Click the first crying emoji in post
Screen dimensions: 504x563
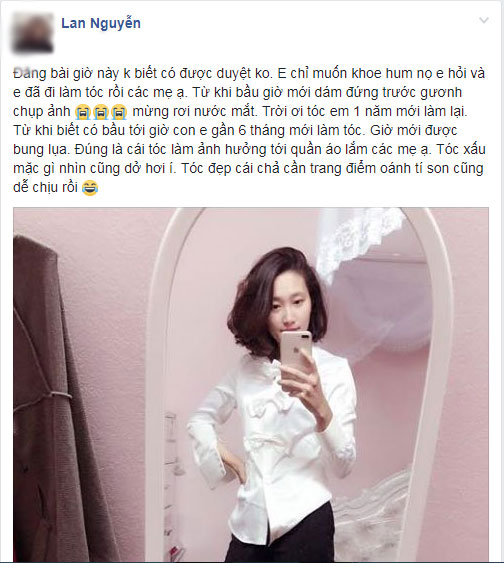[x=83, y=112]
